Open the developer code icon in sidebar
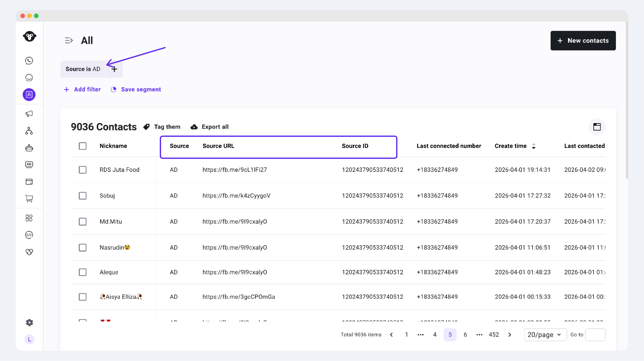The height and width of the screenshot is (361, 644). pyautogui.click(x=29, y=235)
